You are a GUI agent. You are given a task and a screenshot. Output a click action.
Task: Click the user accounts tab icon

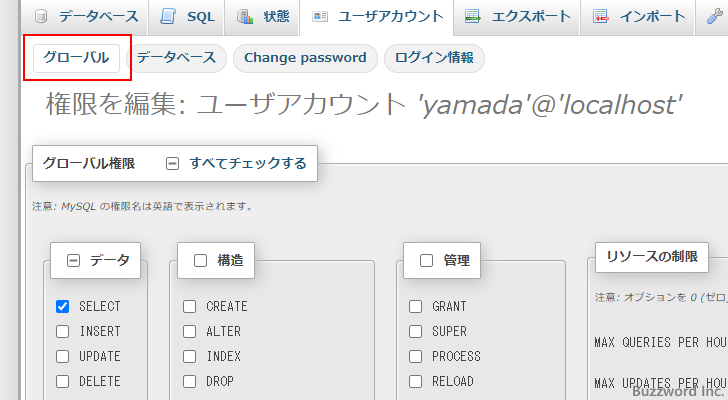pyautogui.click(x=319, y=17)
